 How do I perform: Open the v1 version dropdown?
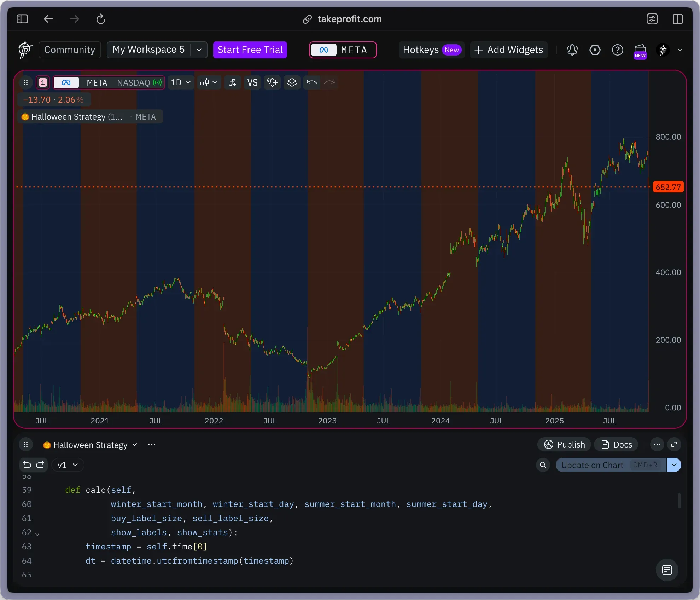(x=68, y=465)
